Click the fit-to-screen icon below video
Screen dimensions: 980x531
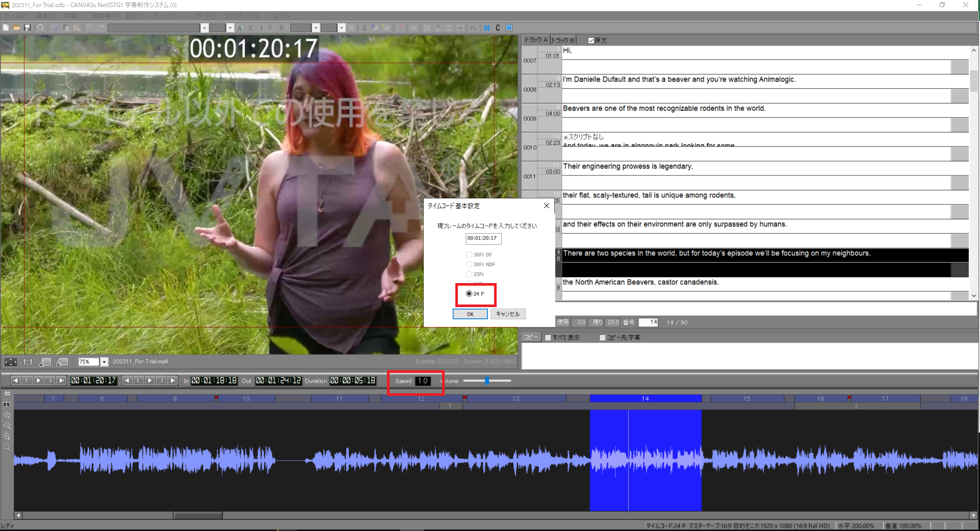[11, 362]
